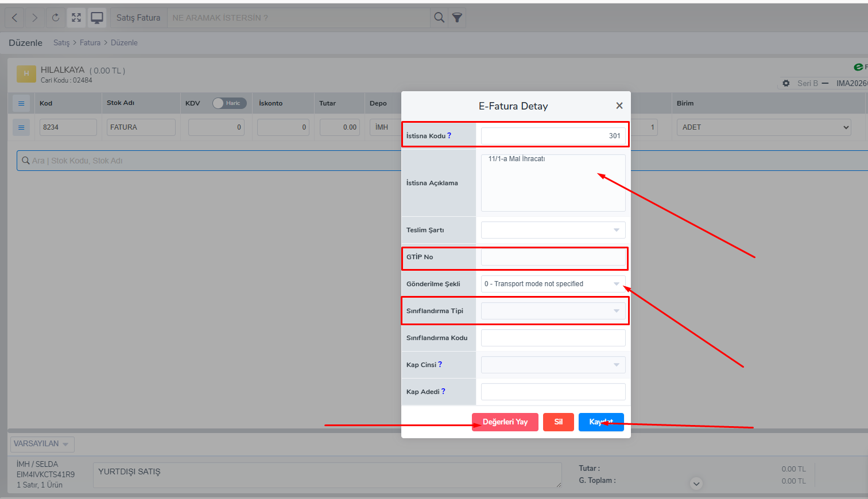Click the İstisna Açıklama text area
Viewport: 868px width, 499px height.
[553, 183]
